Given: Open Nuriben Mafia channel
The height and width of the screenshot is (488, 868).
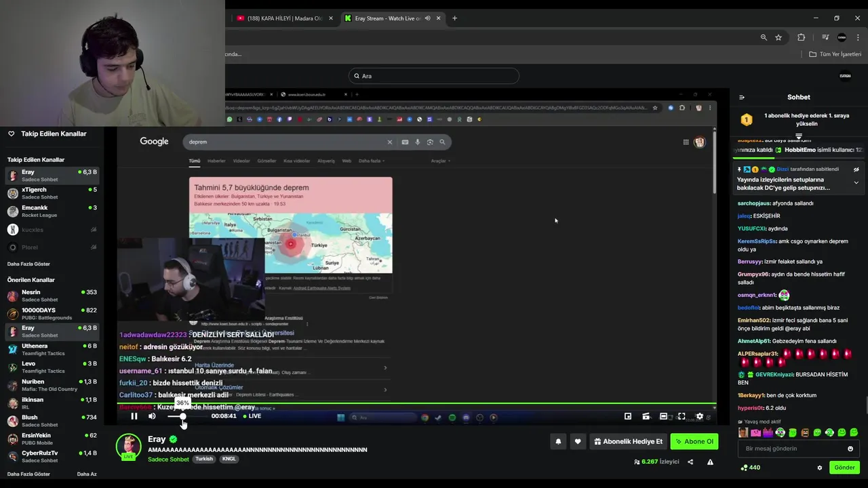Looking at the screenshot, I should click(52, 385).
